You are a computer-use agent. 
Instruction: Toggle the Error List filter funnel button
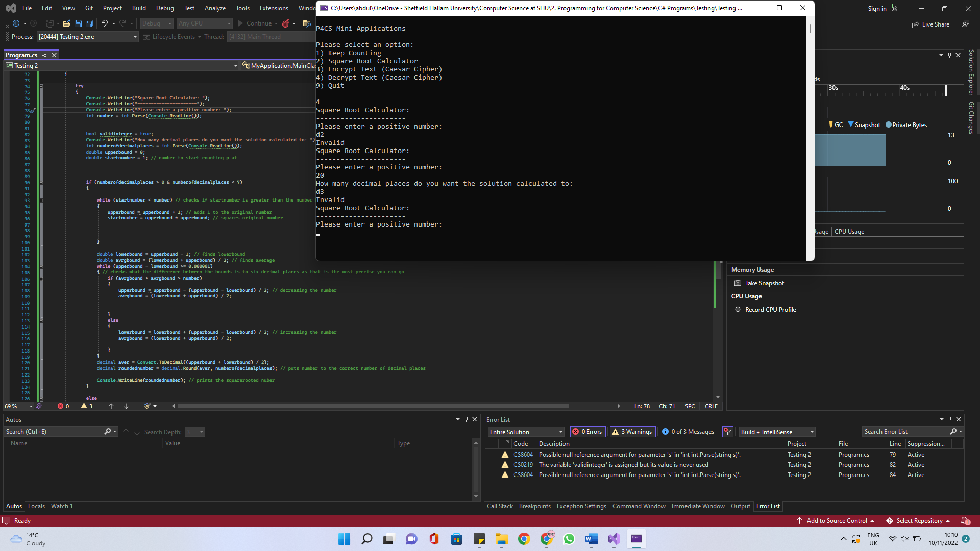(x=728, y=432)
